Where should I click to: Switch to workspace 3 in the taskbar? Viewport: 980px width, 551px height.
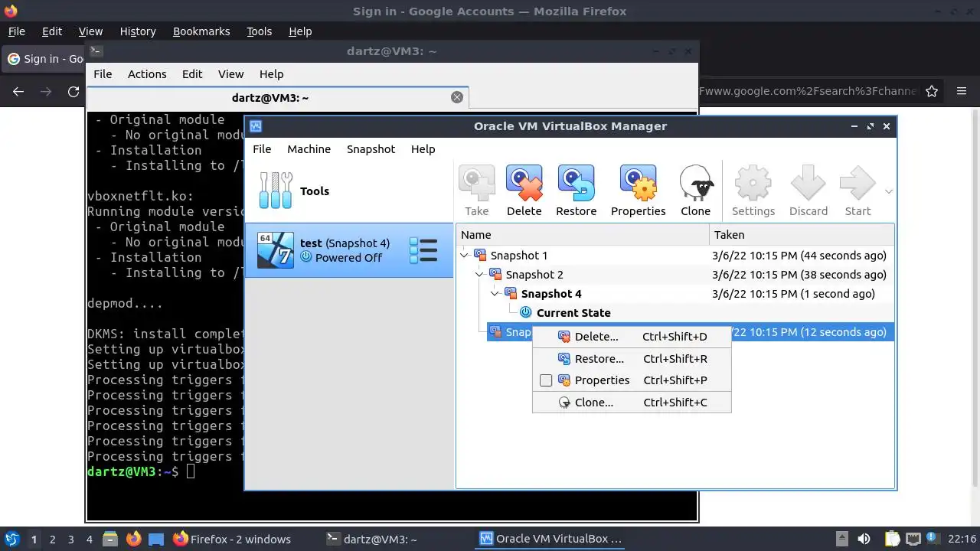pos(70,540)
